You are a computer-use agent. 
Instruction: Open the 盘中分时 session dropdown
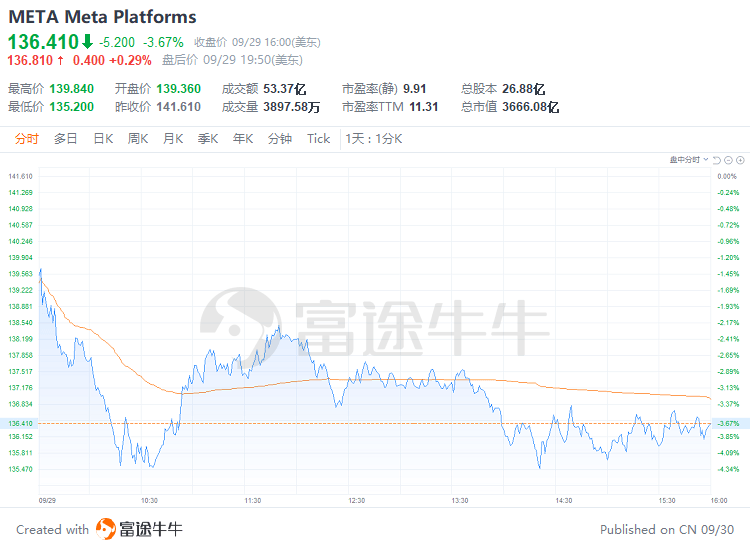click(689, 160)
